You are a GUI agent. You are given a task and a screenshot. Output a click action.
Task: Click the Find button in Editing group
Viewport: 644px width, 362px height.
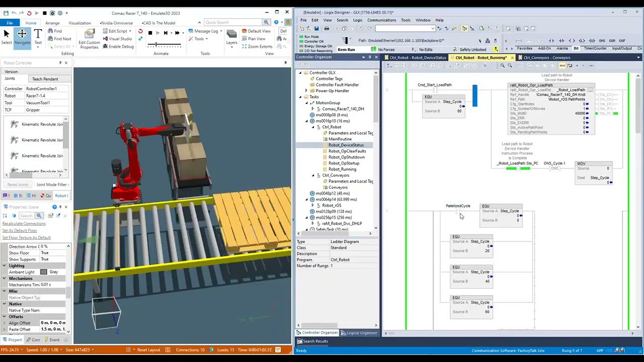54,31
